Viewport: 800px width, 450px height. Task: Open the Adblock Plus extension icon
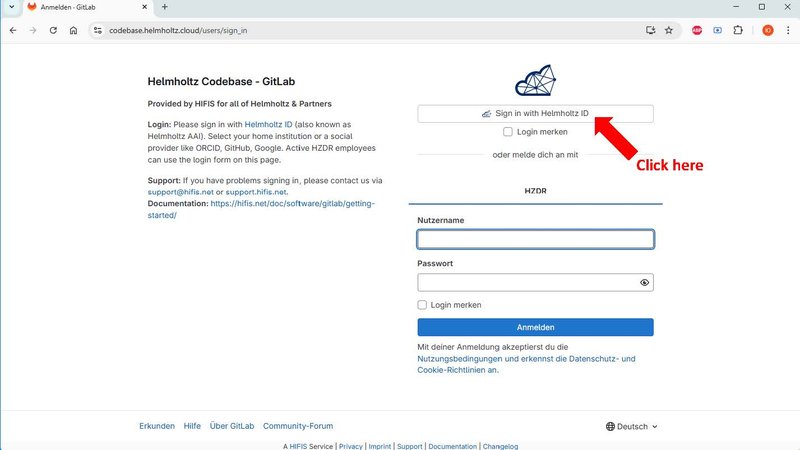click(x=697, y=31)
